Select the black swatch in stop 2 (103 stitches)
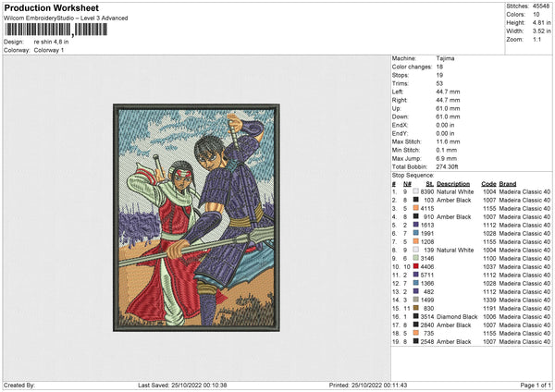The width and height of the screenshot is (555, 392). pos(416,200)
